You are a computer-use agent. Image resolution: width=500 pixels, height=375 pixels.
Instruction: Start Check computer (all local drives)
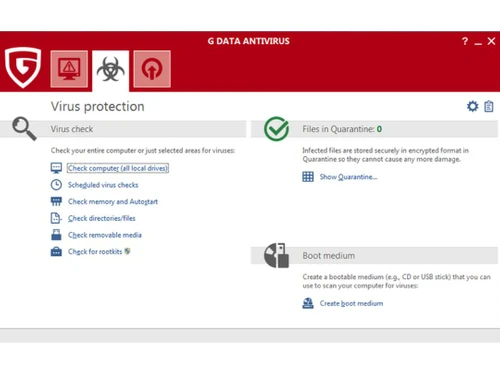click(x=118, y=168)
